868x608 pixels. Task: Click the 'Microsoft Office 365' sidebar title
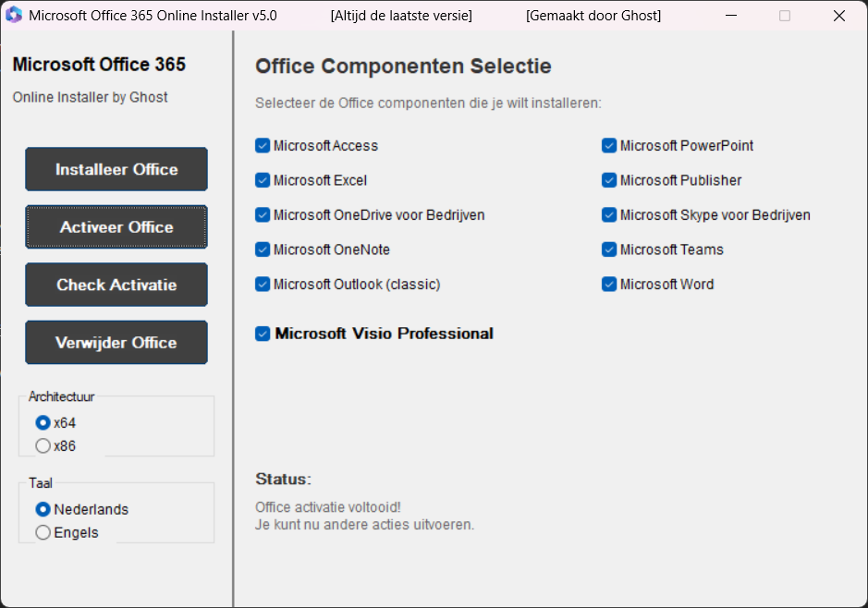coord(99,64)
